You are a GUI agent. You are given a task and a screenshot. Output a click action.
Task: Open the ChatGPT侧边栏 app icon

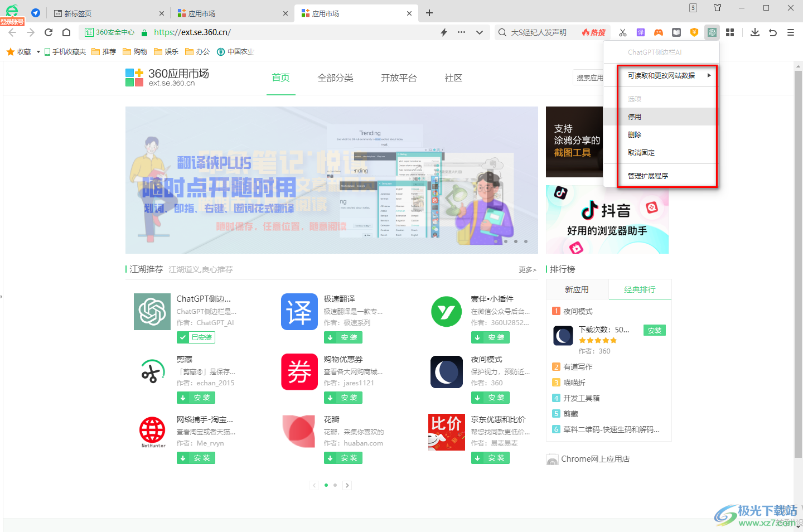coord(152,312)
